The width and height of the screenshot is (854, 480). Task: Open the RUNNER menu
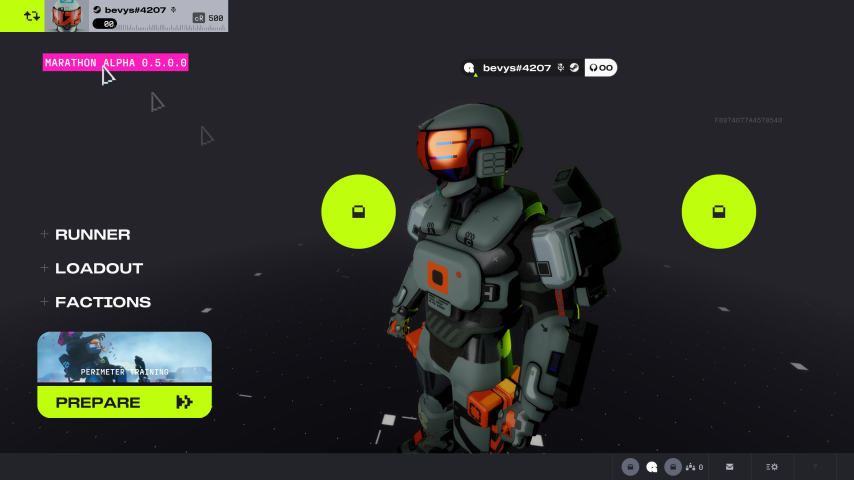coord(93,234)
